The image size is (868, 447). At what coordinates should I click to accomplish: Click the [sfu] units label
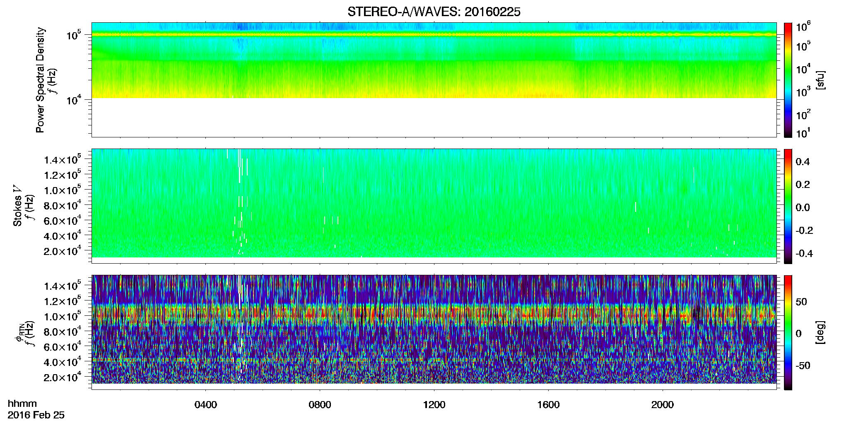[820, 80]
